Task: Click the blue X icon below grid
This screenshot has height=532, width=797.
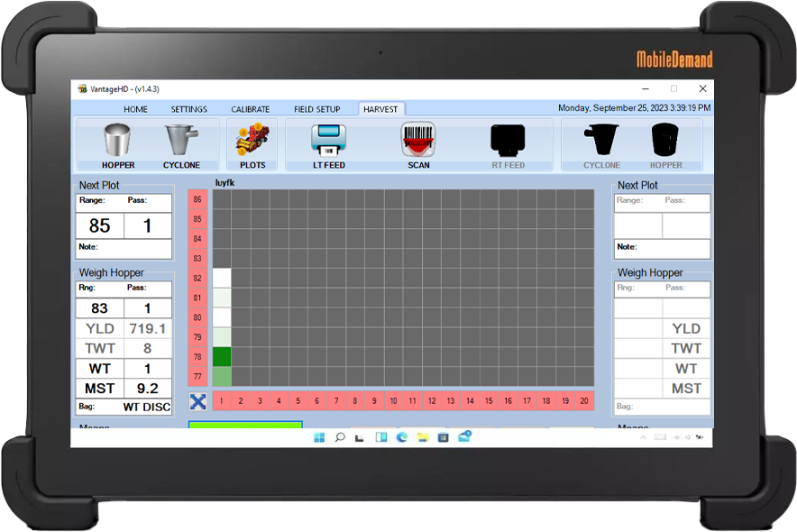Action: coord(198,401)
